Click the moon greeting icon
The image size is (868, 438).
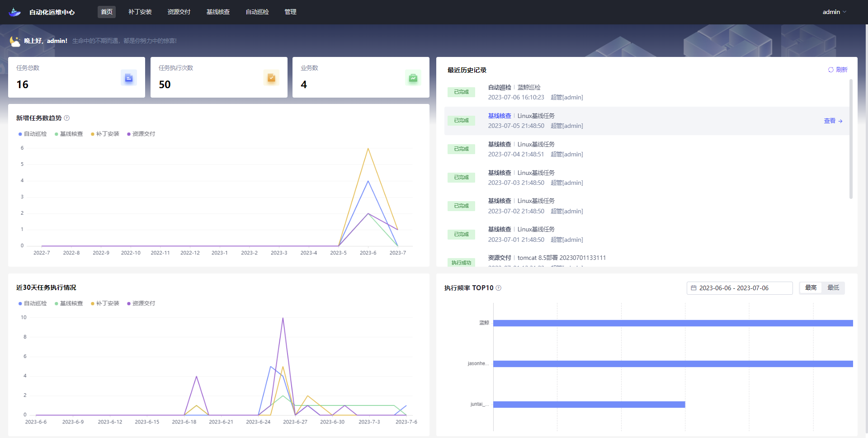15,41
